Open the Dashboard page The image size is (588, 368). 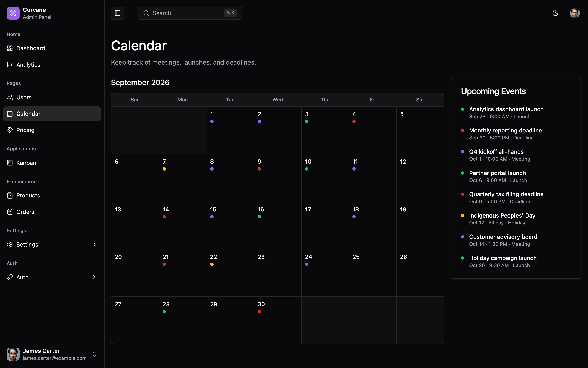tap(52, 48)
